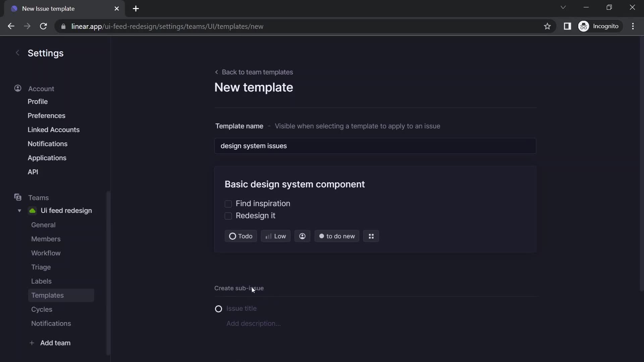644x362 pixels.
Task: Select the Low priority icon
Action: pyautogui.click(x=268, y=236)
